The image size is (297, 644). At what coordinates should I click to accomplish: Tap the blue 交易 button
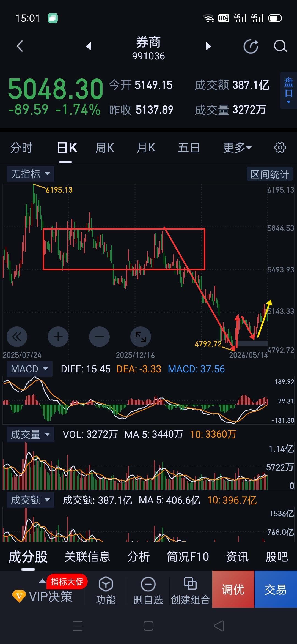point(276,589)
